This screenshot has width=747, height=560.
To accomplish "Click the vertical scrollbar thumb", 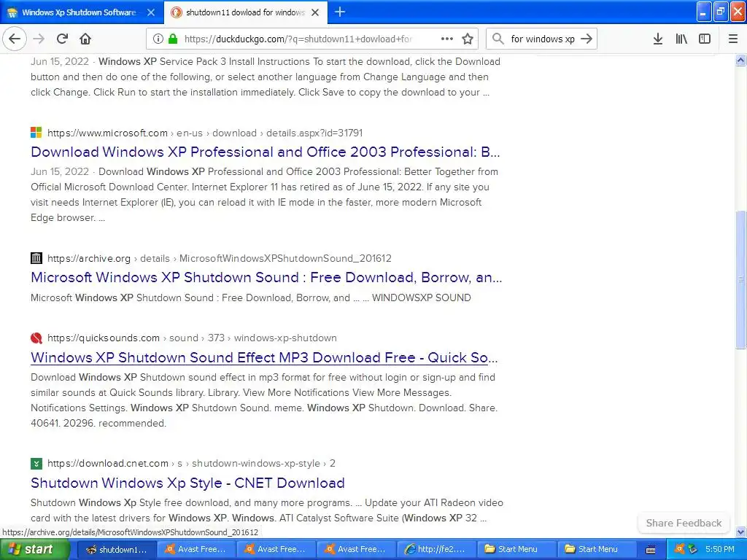I will 740,279.
